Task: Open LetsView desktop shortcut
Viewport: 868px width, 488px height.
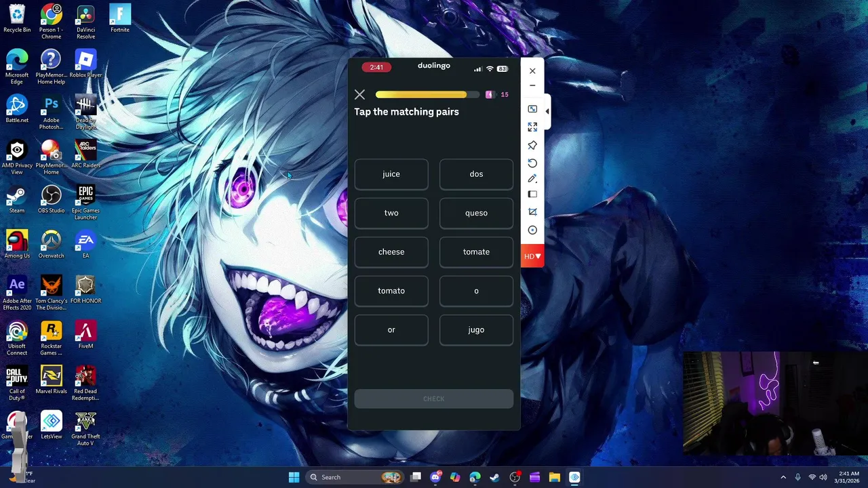Action: [51, 426]
